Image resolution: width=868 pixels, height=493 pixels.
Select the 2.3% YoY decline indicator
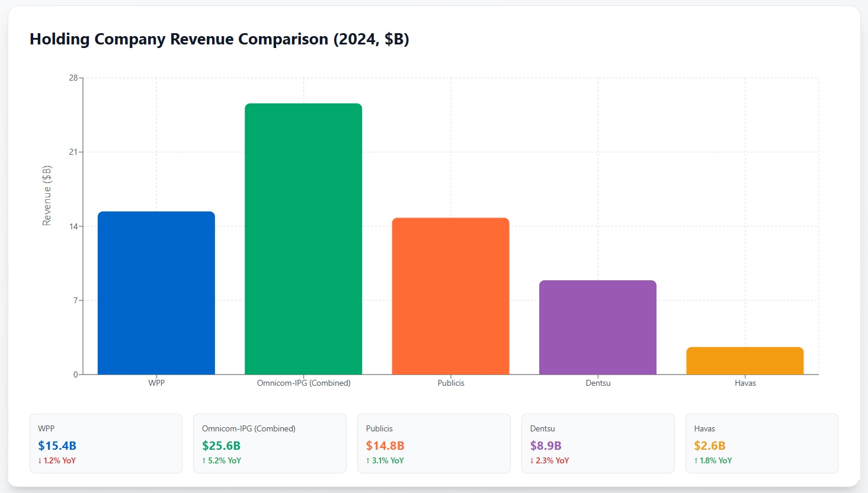point(549,460)
